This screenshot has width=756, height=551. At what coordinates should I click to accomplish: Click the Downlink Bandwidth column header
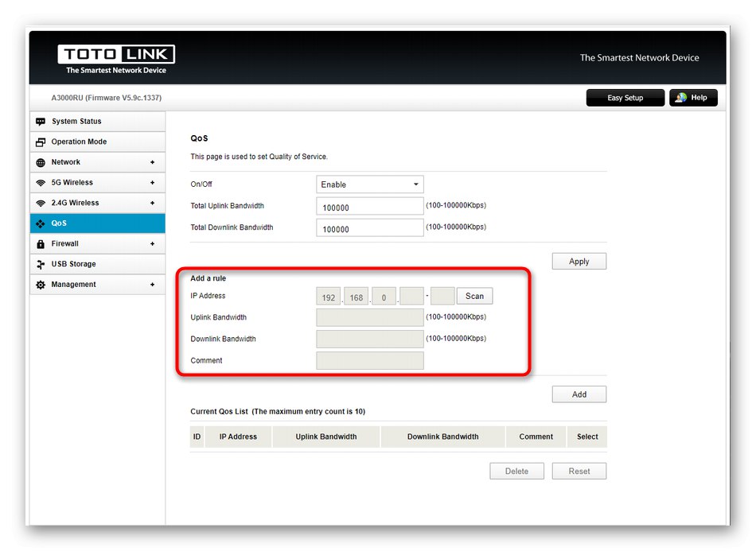(443, 437)
